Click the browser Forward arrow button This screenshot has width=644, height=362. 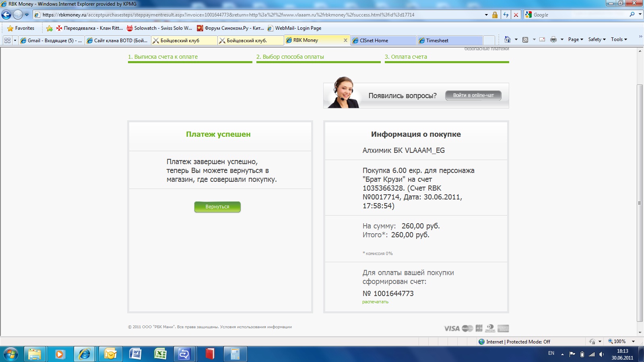(x=18, y=15)
